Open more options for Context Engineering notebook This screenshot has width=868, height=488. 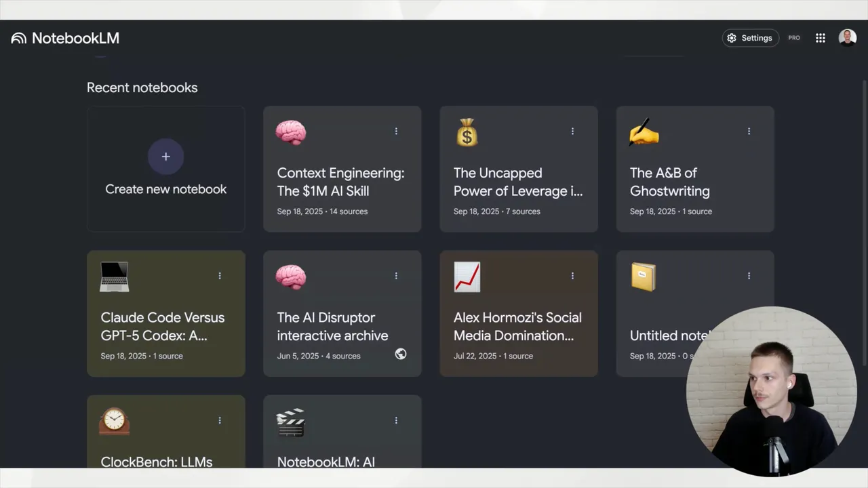(x=396, y=131)
